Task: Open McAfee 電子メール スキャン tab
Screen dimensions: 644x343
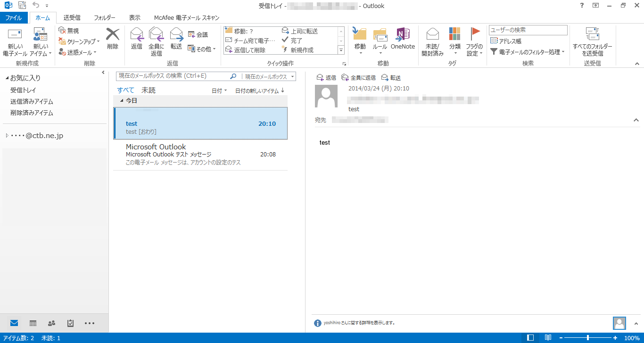Action: [187, 18]
